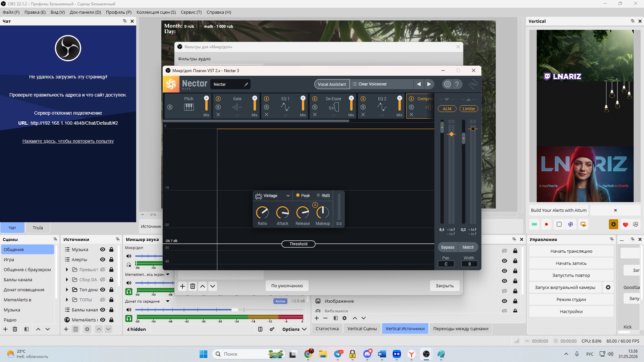Open Telegram from the taskbar

tap(339, 354)
